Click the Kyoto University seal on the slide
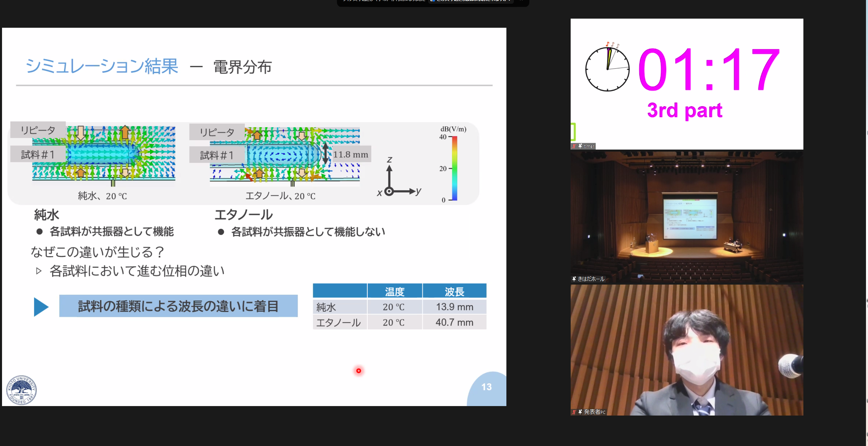 [21, 390]
